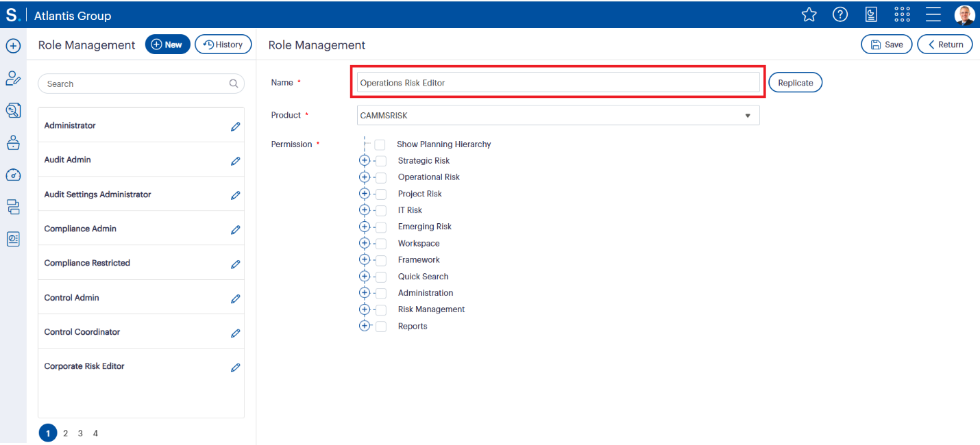
Task: Go to page 2 of roles
Action: (x=65, y=433)
